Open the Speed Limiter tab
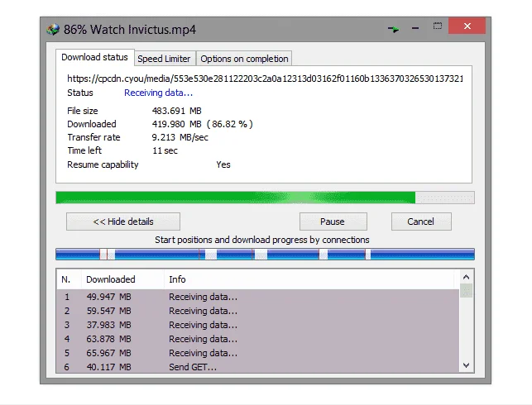This screenshot has height=405, width=532. 164,59
